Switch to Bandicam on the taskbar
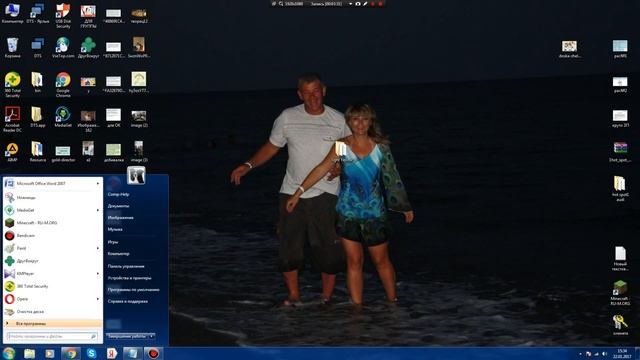 153,353
